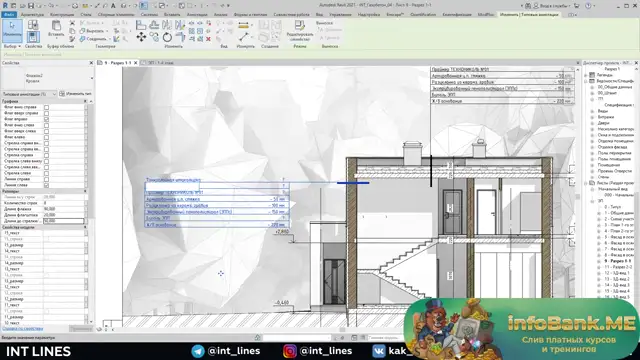Select the Align tool in Modify panel

coord(141,25)
